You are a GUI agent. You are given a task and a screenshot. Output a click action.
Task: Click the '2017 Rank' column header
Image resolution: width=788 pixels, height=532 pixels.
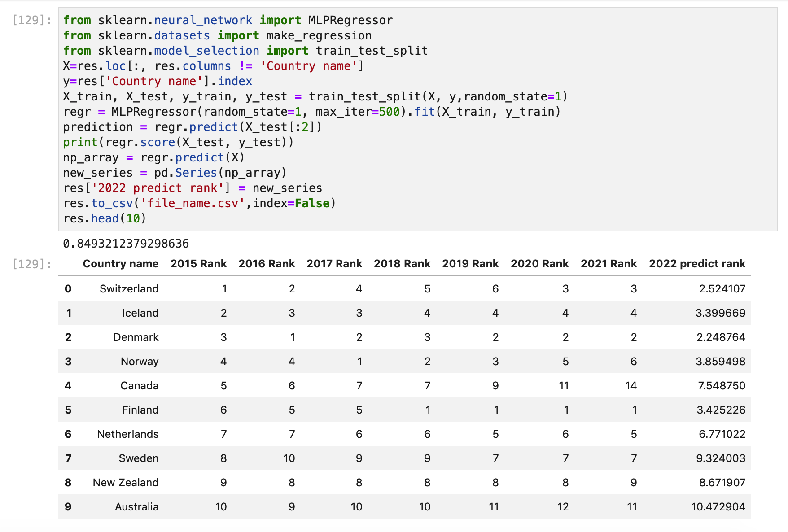click(334, 264)
